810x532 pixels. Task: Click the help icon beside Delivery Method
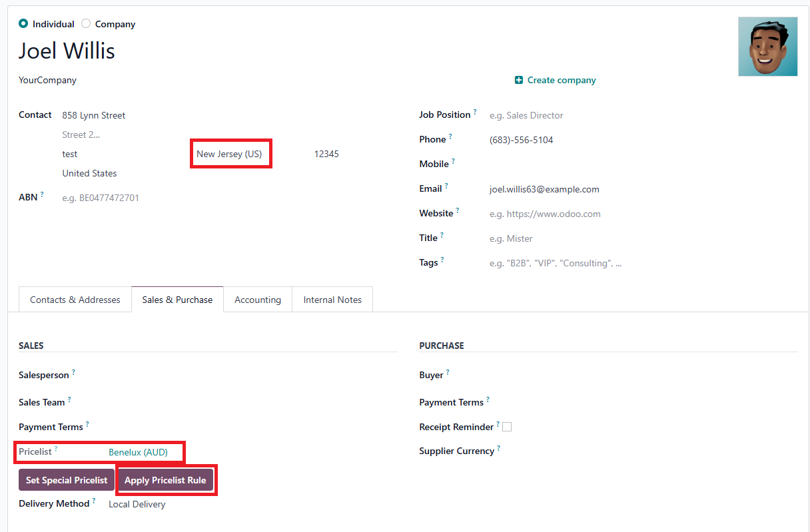coord(94,501)
